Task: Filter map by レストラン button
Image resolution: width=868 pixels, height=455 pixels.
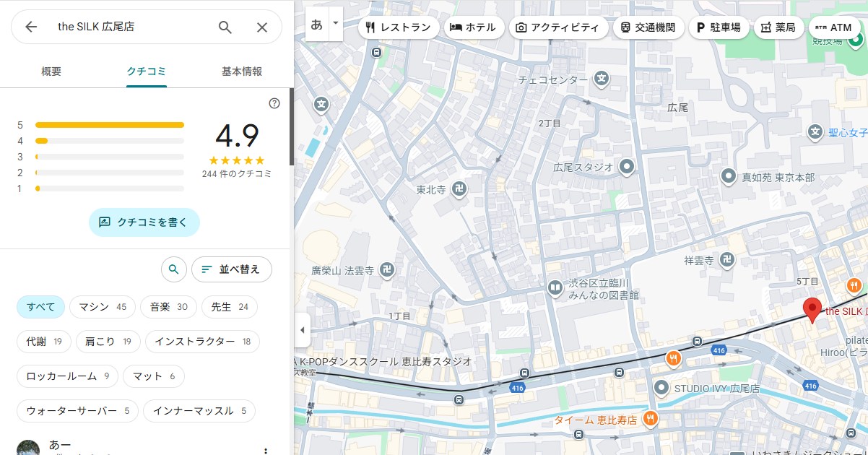Action: click(x=399, y=27)
